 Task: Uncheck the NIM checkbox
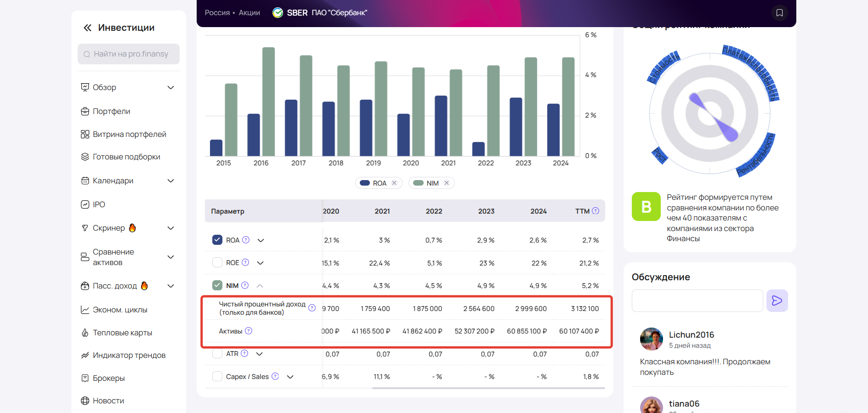point(217,285)
